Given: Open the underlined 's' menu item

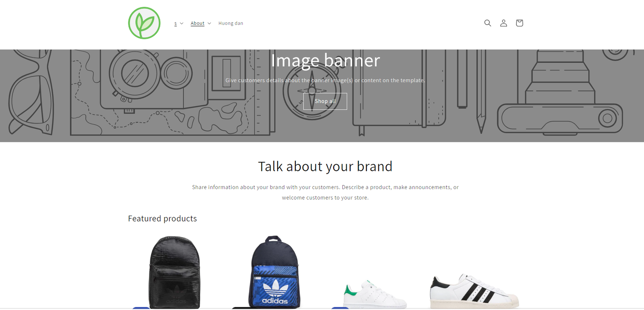Looking at the screenshot, I should (176, 23).
